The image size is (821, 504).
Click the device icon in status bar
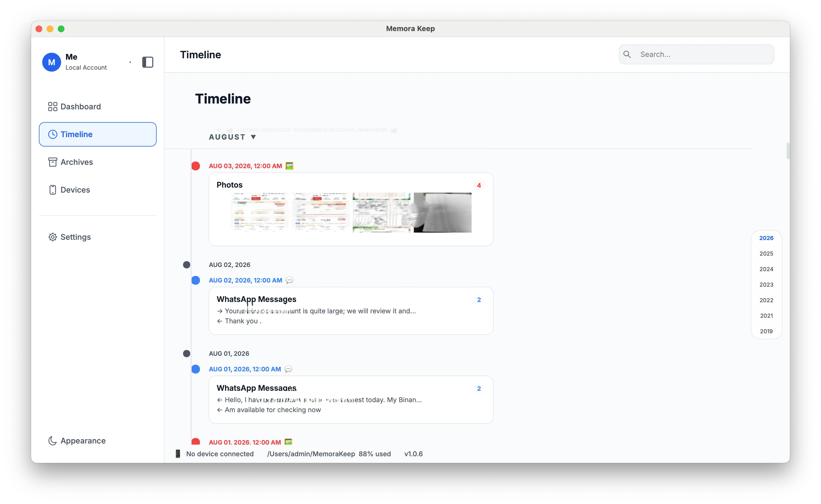pos(178,454)
